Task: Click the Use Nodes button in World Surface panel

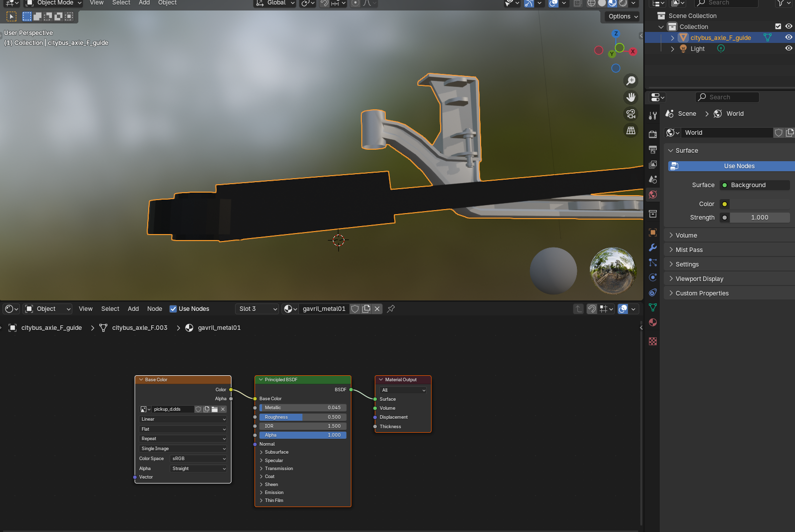Action: tap(731, 166)
